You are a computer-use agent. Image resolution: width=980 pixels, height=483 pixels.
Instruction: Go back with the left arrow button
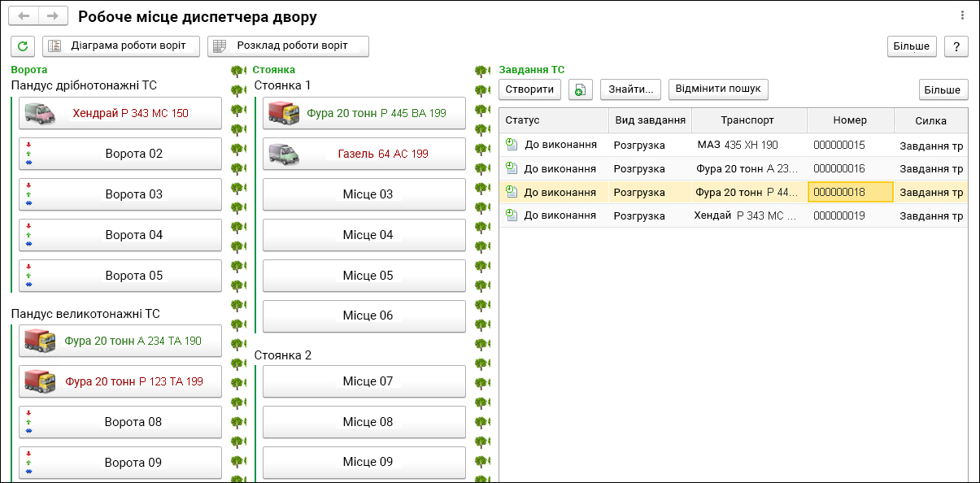point(24,16)
